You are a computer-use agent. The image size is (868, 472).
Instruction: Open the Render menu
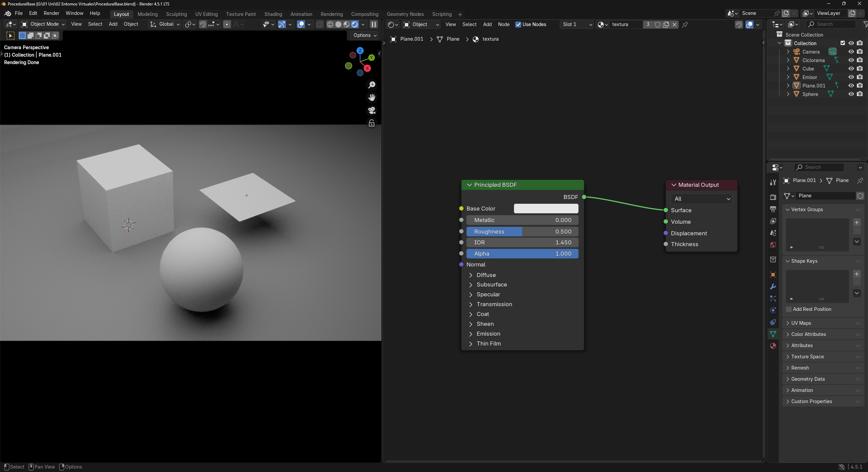click(51, 13)
